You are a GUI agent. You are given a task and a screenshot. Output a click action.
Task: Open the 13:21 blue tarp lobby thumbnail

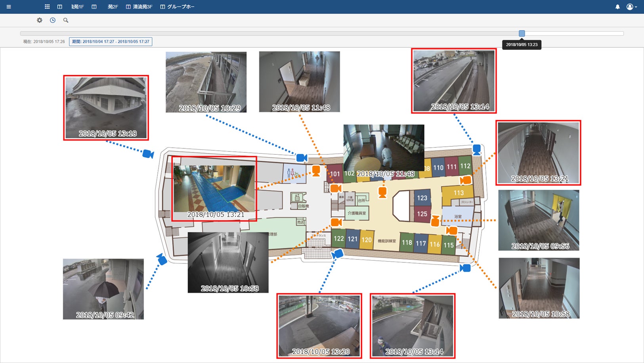pyautogui.click(x=214, y=188)
